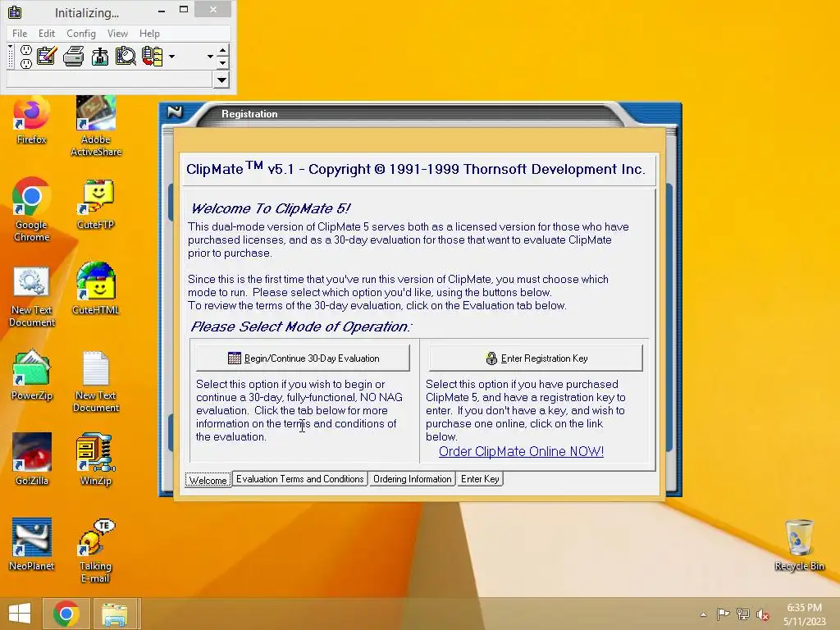Image resolution: width=840 pixels, height=630 pixels.
Task: Click Enter Registration Key button
Action: coord(536,358)
